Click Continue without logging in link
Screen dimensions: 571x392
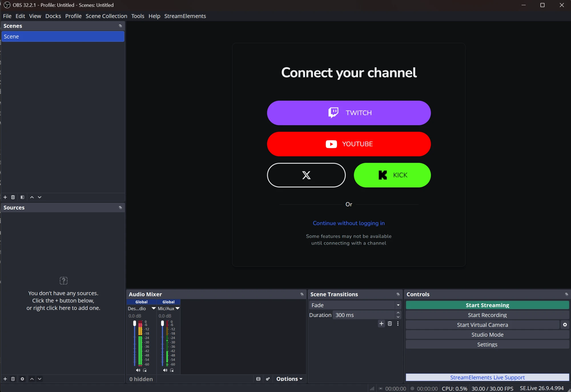(349, 223)
